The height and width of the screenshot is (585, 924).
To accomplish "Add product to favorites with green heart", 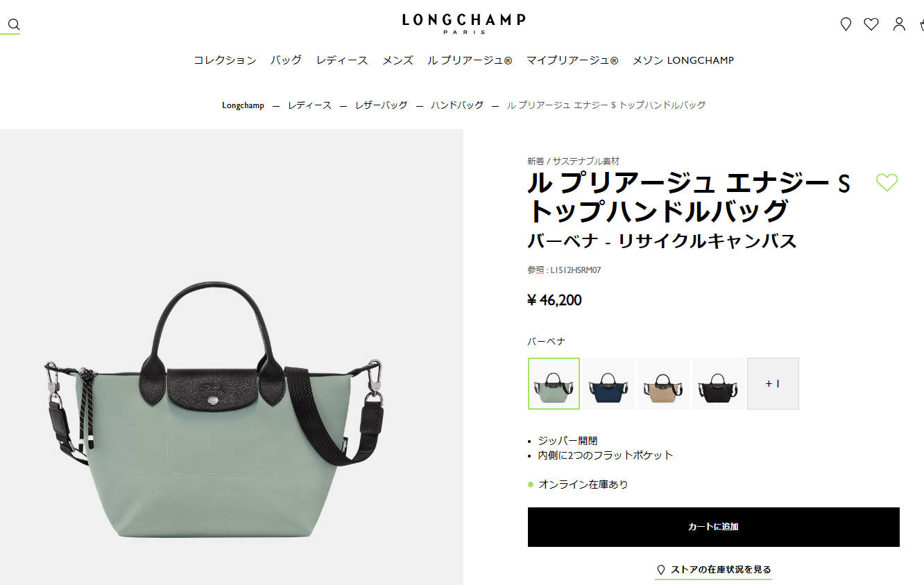I will click(x=887, y=182).
